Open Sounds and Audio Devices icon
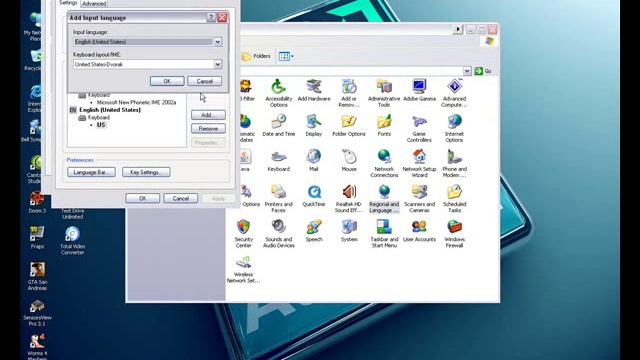 278,233
